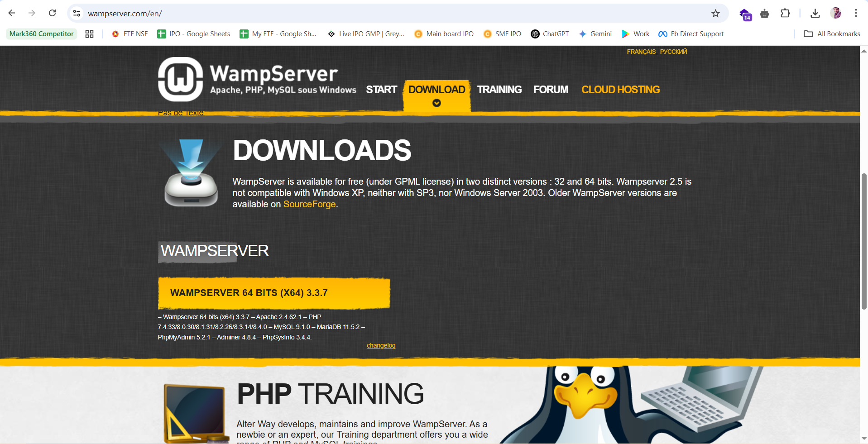Open the TRAINING menu item
Viewport: 868px width, 444px height.
tap(499, 90)
